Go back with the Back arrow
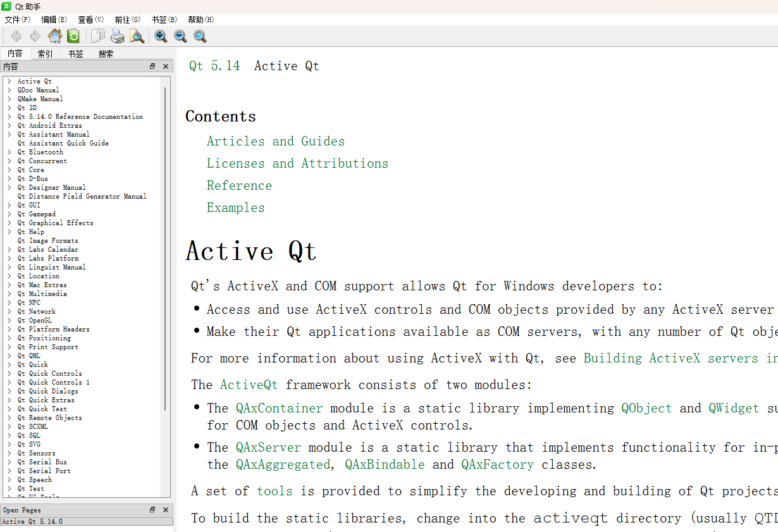778x532 pixels. [x=16, y=36]
